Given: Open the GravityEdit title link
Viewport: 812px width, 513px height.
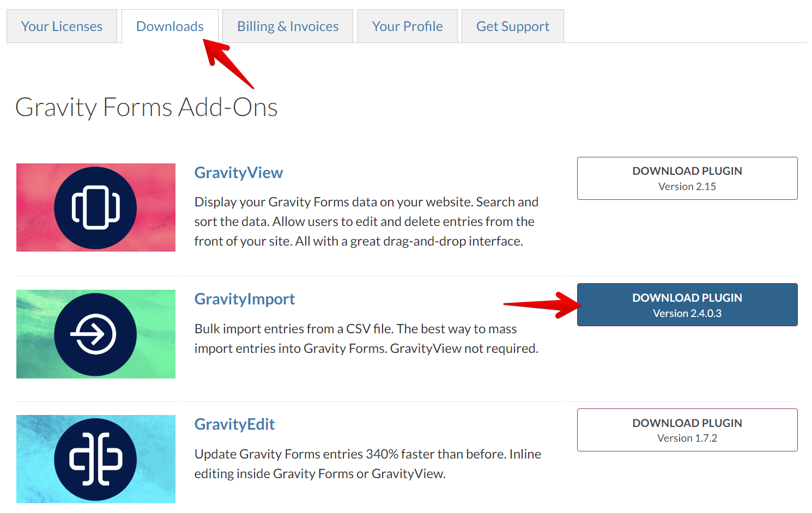Looking at the screenshot, I should pos(234,424).
